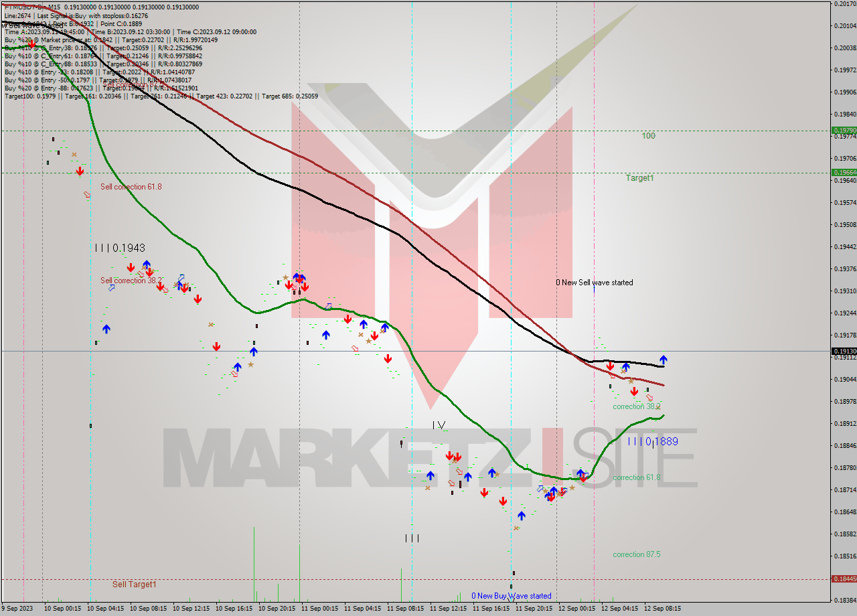Click the green '100' level label
This screenshot has height=616, width=857.
(x=649, y=136)
